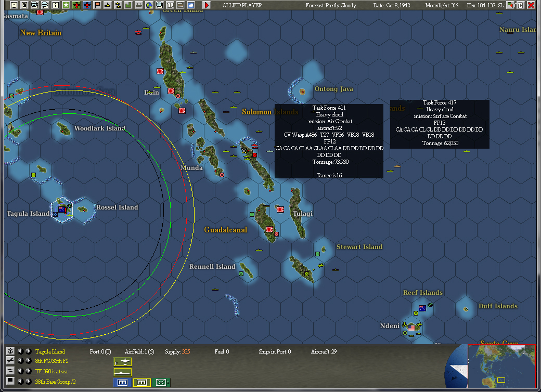541x392 pixels.
Task: Click the ship icon beside TF 390 row
Action: tap(10, 371)
